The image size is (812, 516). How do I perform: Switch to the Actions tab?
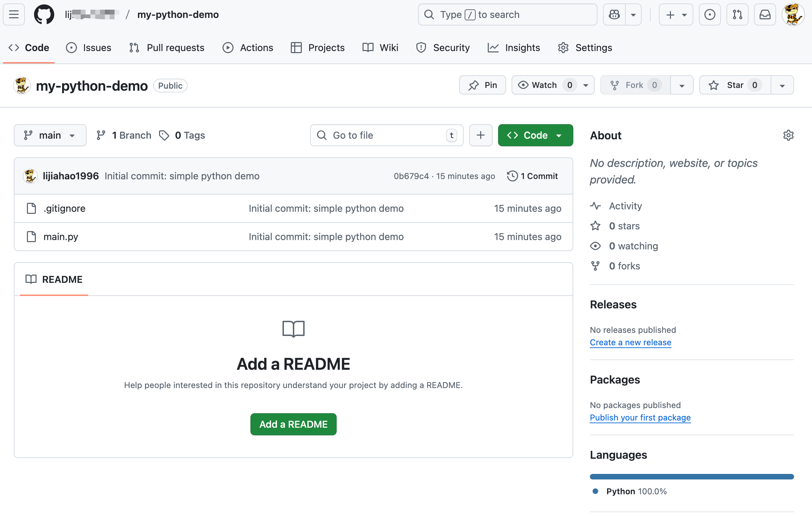pyautogui.click(x=248, y=48)
